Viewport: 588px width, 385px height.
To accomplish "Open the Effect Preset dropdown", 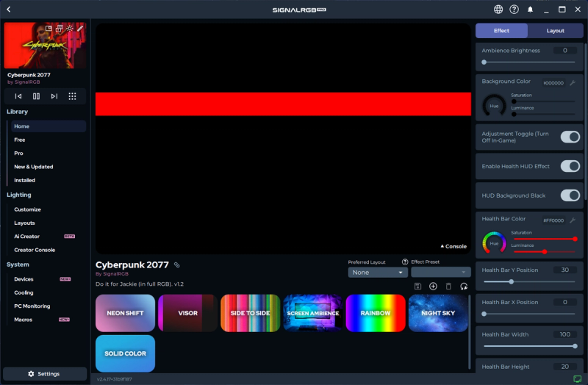I will pos(440,273).
